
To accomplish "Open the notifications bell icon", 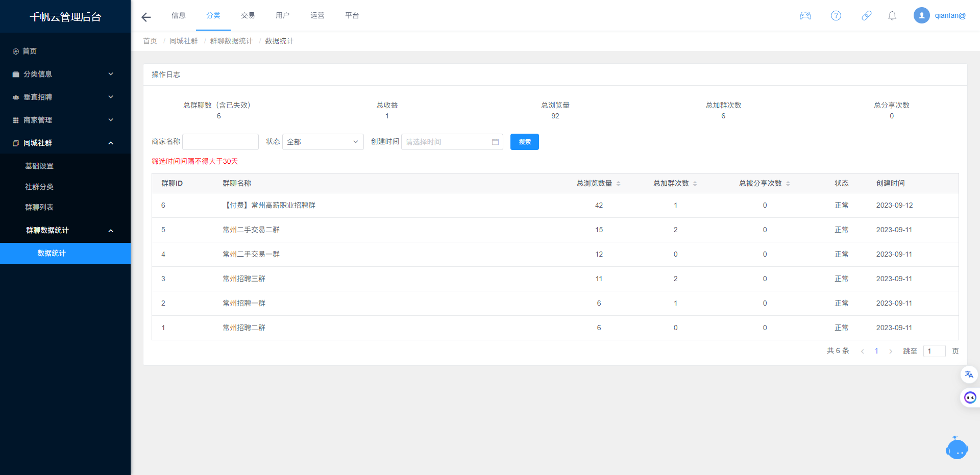I will point(892,16).
